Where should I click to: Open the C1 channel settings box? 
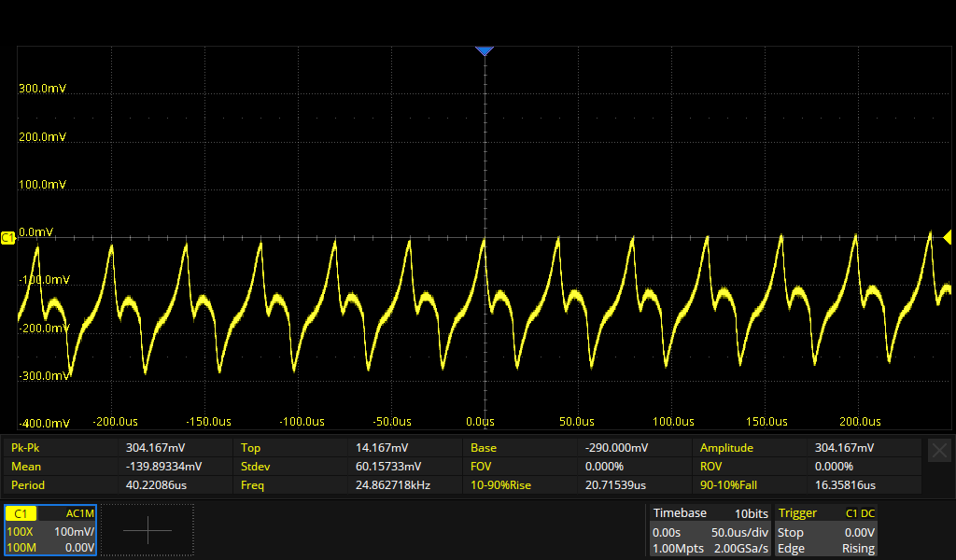coord(50,530)
